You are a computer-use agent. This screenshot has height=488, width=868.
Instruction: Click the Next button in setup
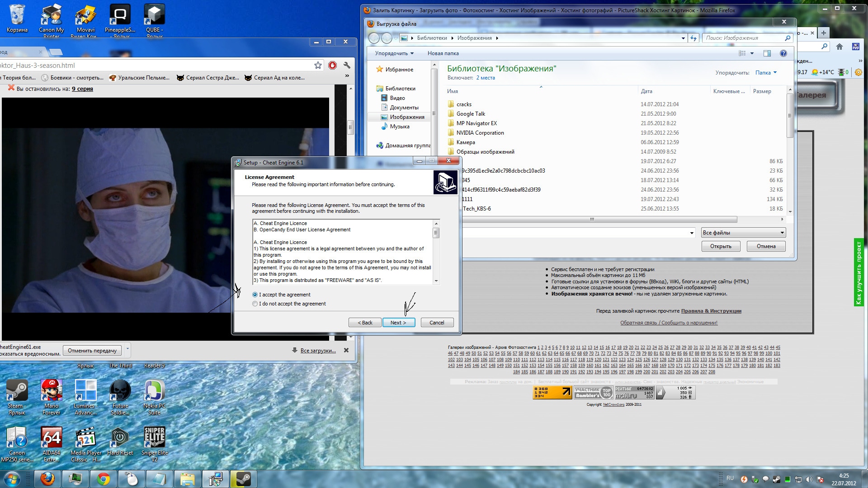pyautogui.click(x=398, y=323)
